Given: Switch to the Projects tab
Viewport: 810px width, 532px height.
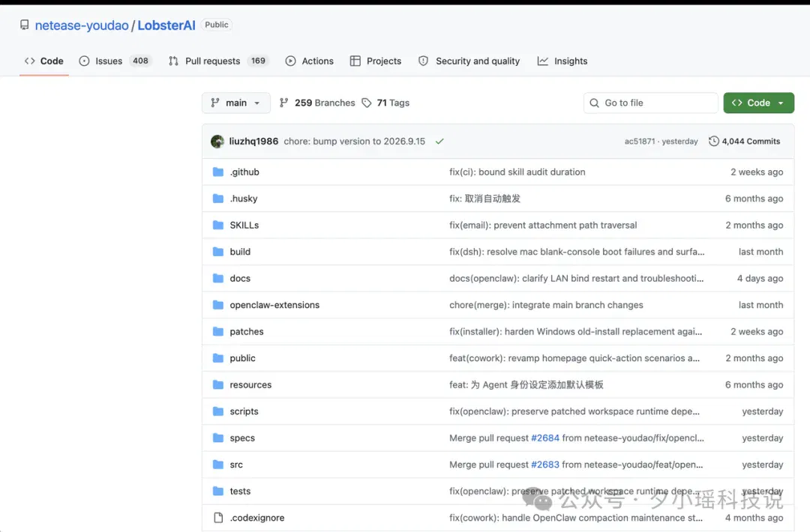Looking at the screenshot, I should point(376,61).
